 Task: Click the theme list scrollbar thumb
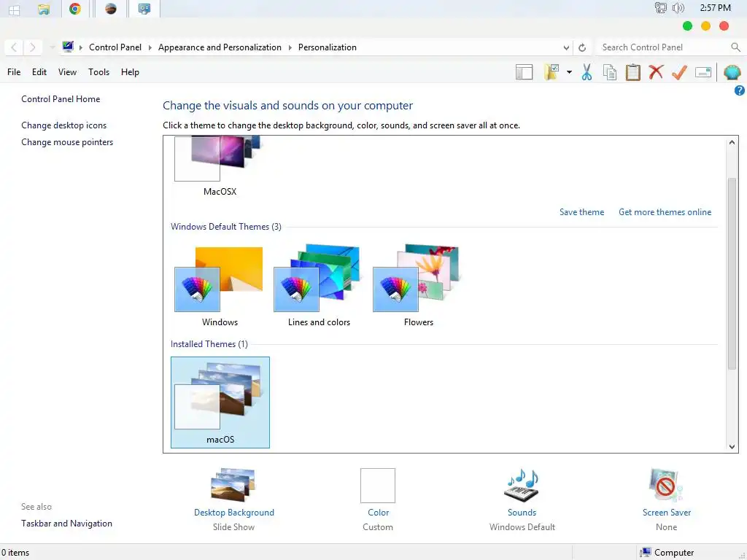tap(732, 273)
